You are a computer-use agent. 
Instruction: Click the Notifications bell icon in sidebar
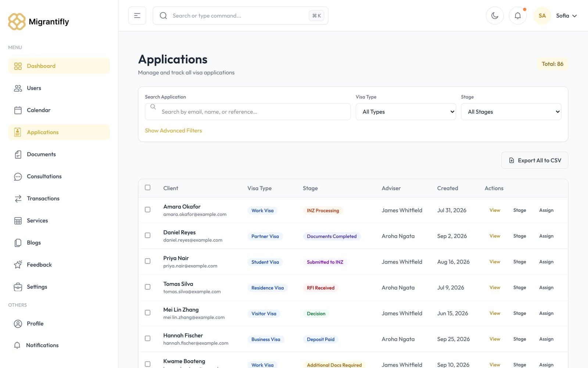[x=17, y=345]
